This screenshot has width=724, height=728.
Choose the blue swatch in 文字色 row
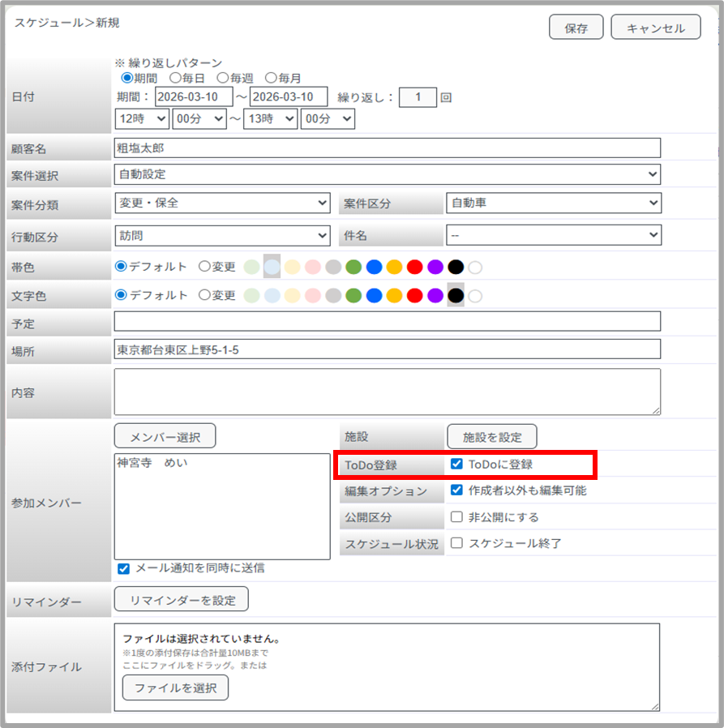[373, 296]
